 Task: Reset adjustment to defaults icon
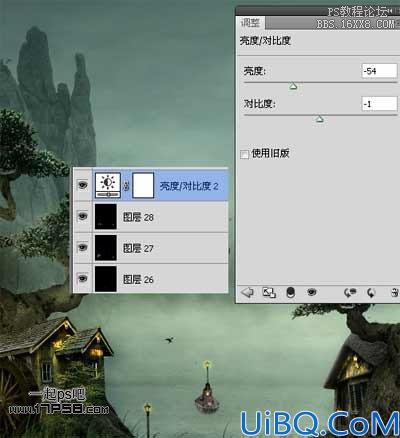coord(371,293)
